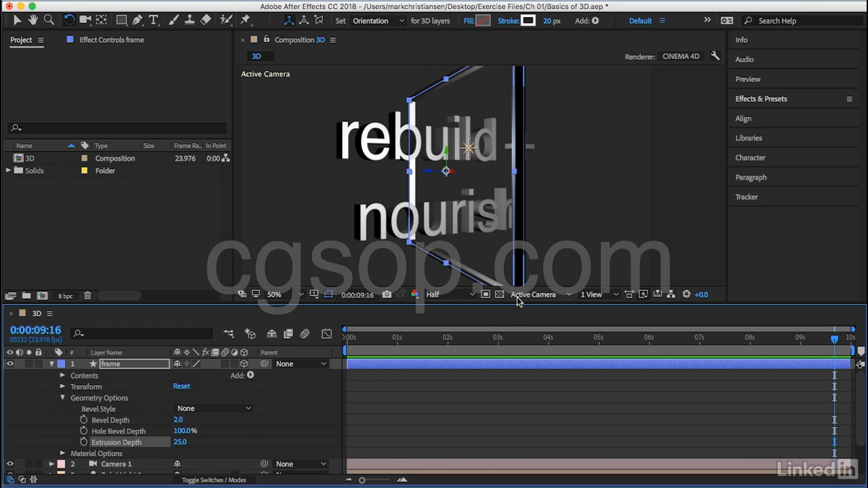Screen dimensions: 868x488
Task: Create a new folder in Project panel
Action: (26, 296)
